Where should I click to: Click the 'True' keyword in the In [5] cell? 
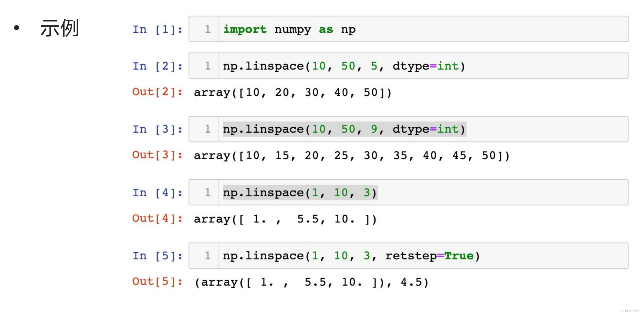point(459,256)
